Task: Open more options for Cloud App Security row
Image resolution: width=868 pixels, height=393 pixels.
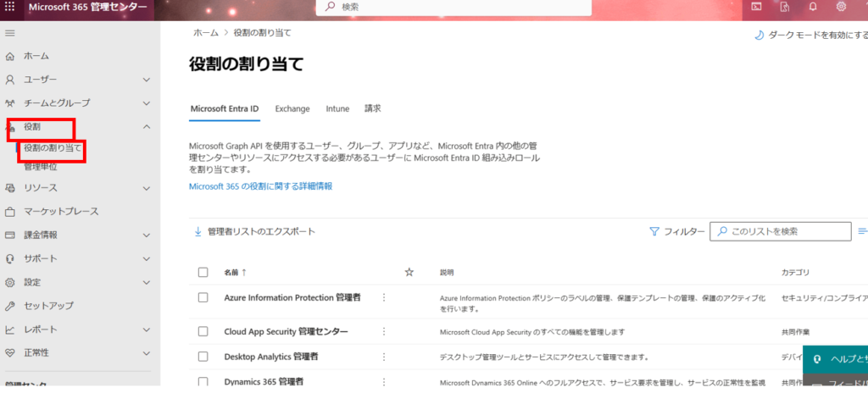Action: (384, 331)
